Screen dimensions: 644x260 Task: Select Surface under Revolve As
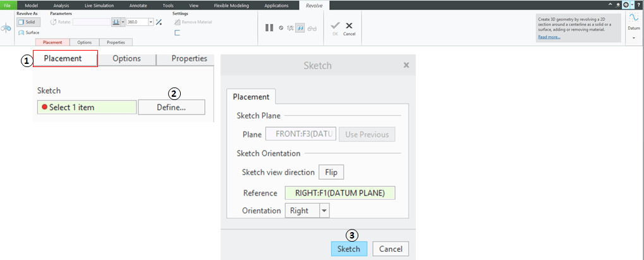pos(29,32)
